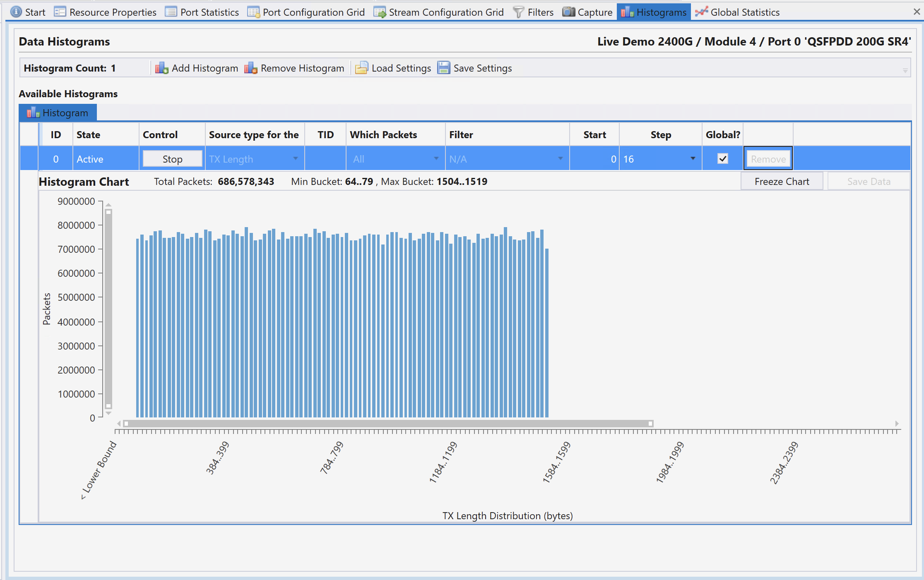This screenshot has width=924, height=580.
Task: Click the Start value field showing 0
Action: coord(594,159)
